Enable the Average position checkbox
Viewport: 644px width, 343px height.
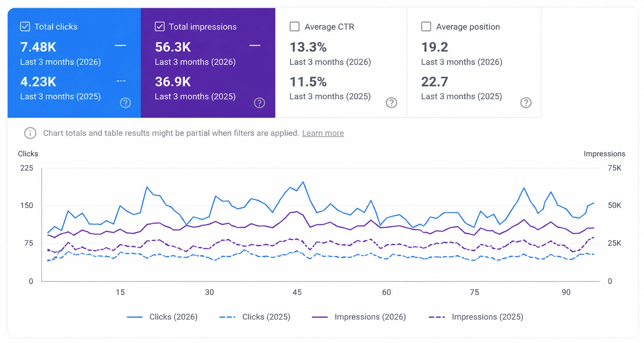coord(426,27)
